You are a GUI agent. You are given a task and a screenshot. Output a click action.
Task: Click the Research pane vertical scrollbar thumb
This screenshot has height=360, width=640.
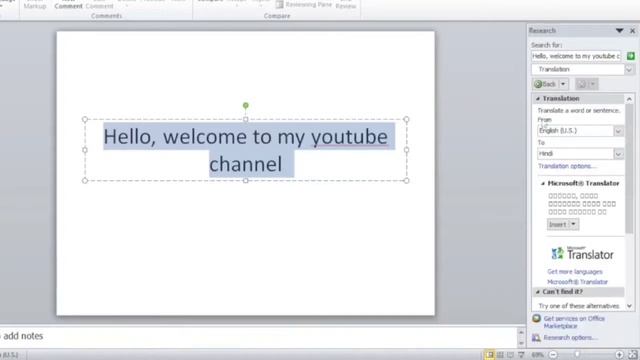click(629, 169)
